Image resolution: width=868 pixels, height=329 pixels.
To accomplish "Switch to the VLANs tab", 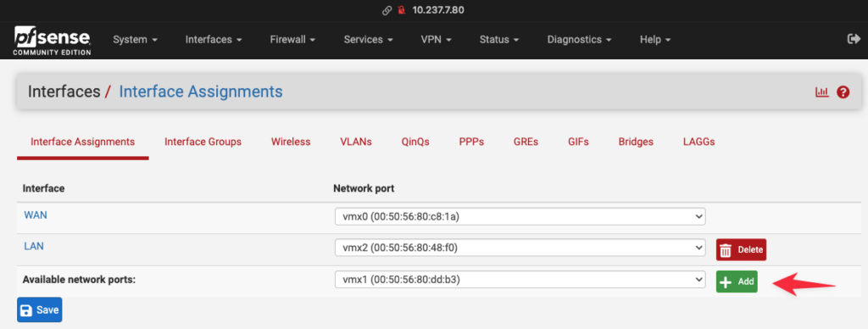I will 356,142.
